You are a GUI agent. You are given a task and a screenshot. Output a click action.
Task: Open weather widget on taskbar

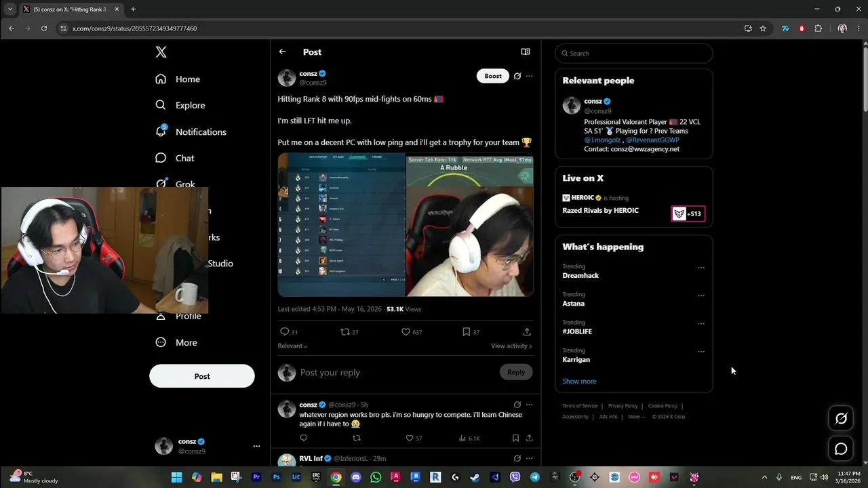(34, 477)
